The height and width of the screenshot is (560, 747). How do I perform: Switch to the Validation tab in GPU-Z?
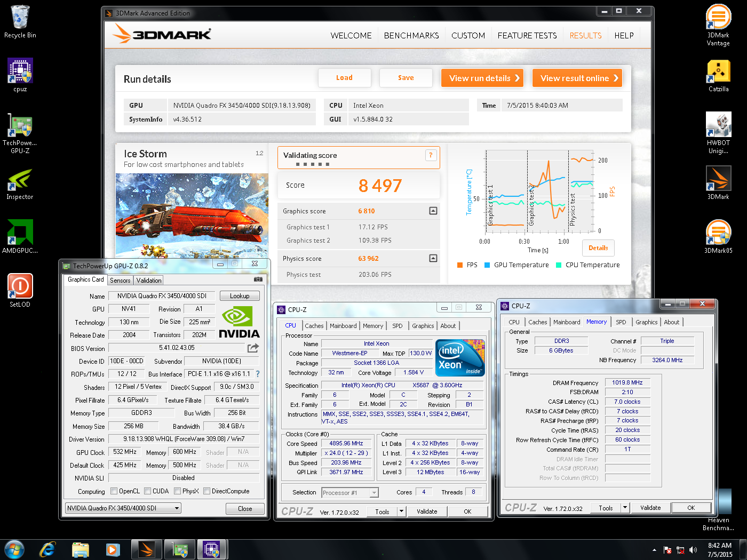click(149, 281)
